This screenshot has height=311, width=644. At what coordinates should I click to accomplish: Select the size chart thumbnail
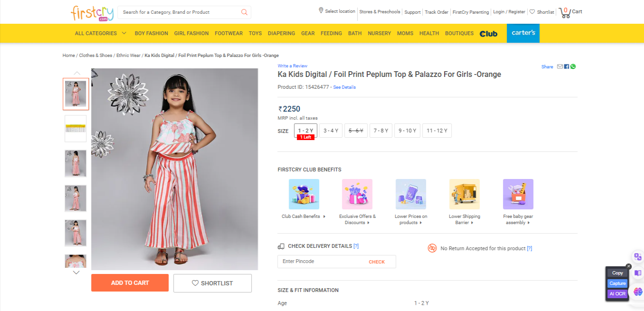click(x=76, y=129)
